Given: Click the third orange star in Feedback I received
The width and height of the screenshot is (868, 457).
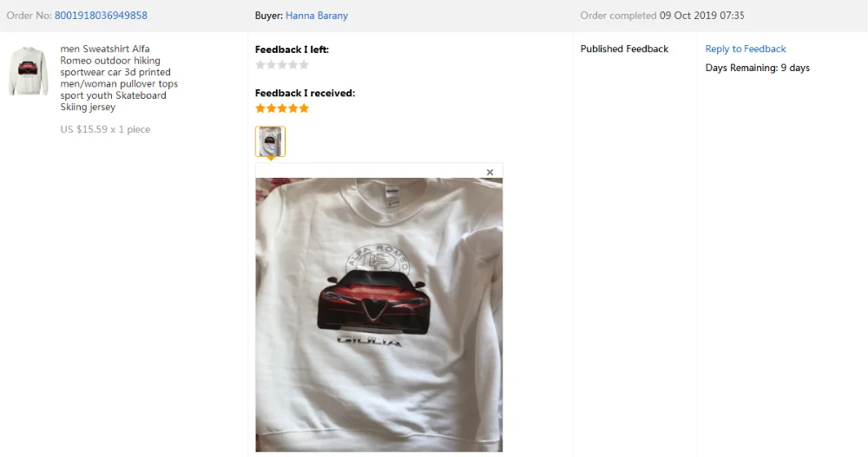Looking at the screenshot, I should pyautogui.click(x=282, y=108).
